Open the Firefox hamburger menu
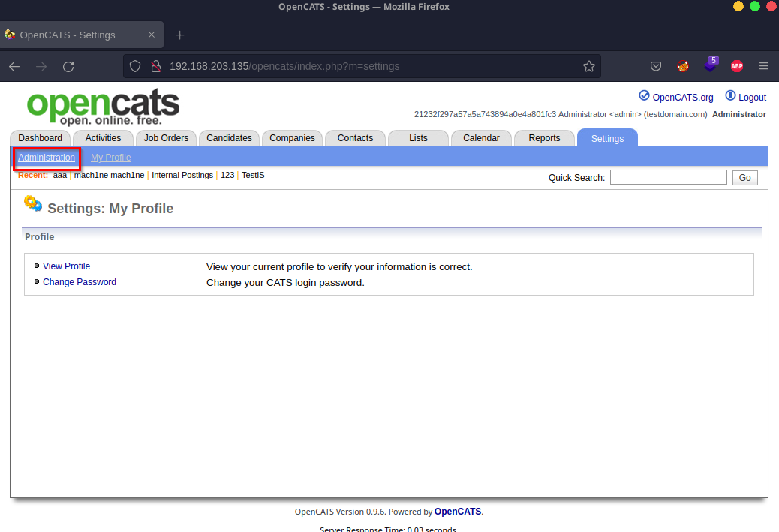The height and width of the screenshot is (532, 779). (764, 66)
